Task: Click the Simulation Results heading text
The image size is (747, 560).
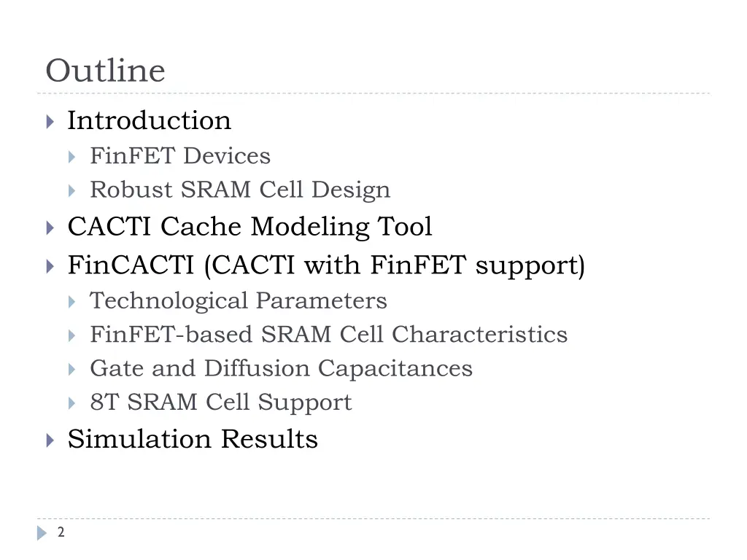Action: click(x=193, y=438)
